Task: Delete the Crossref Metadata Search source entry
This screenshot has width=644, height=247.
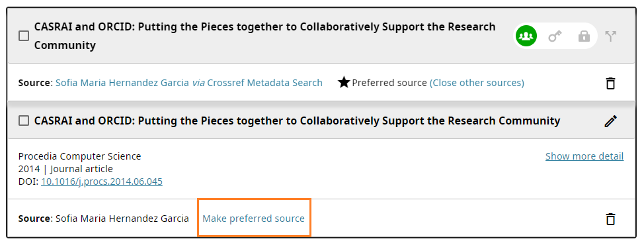Action: pyautogui.click(x=611, y=83)
